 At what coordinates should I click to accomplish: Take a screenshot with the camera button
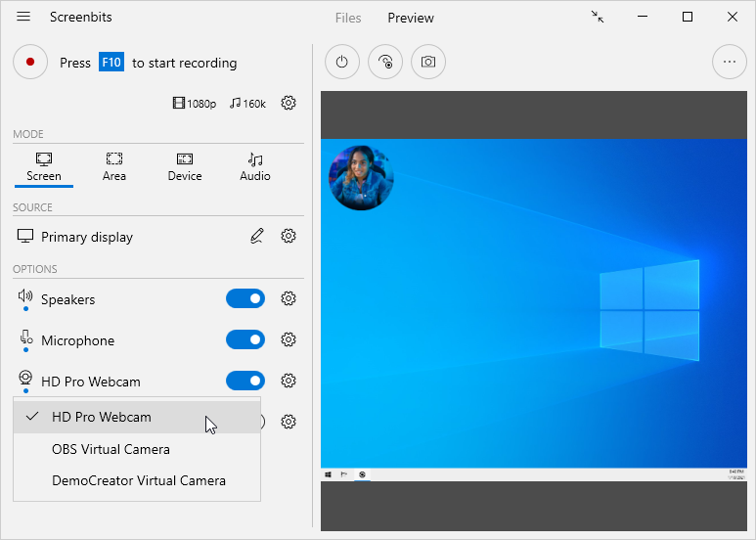pos(428,62)
